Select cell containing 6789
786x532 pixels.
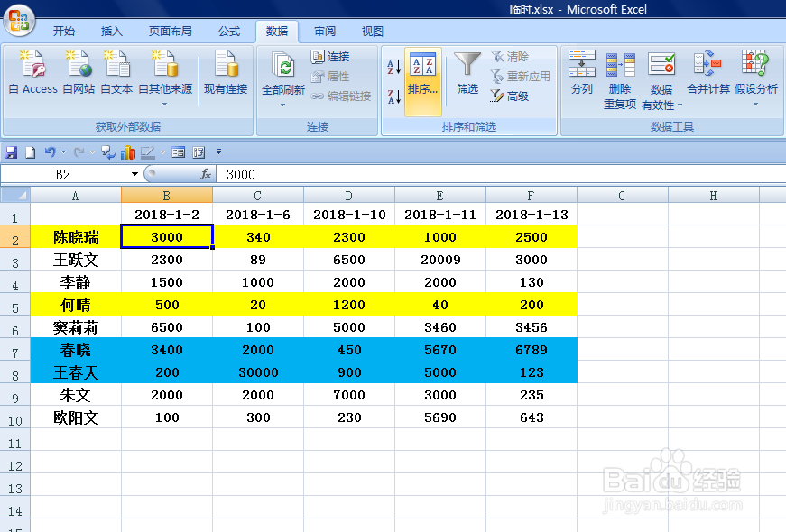click(x=532, y=350)
